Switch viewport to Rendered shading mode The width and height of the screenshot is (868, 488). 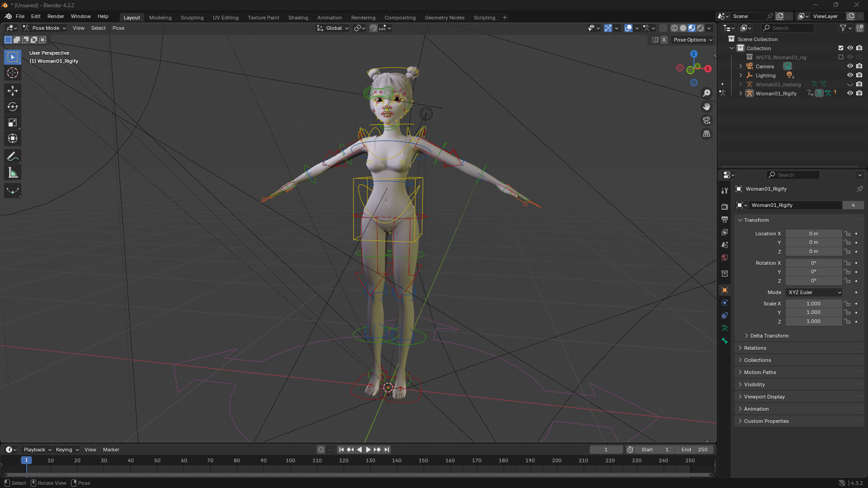coord(699,28)
